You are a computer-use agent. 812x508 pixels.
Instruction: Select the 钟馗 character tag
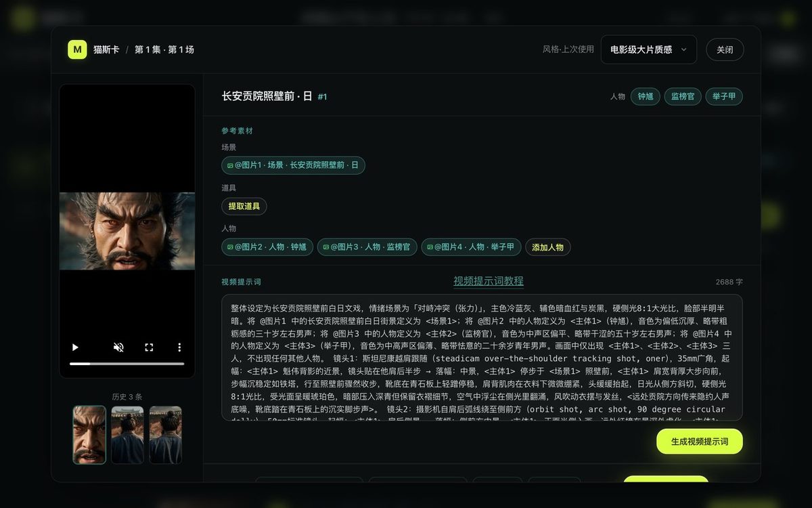click(x=646, y=96)
